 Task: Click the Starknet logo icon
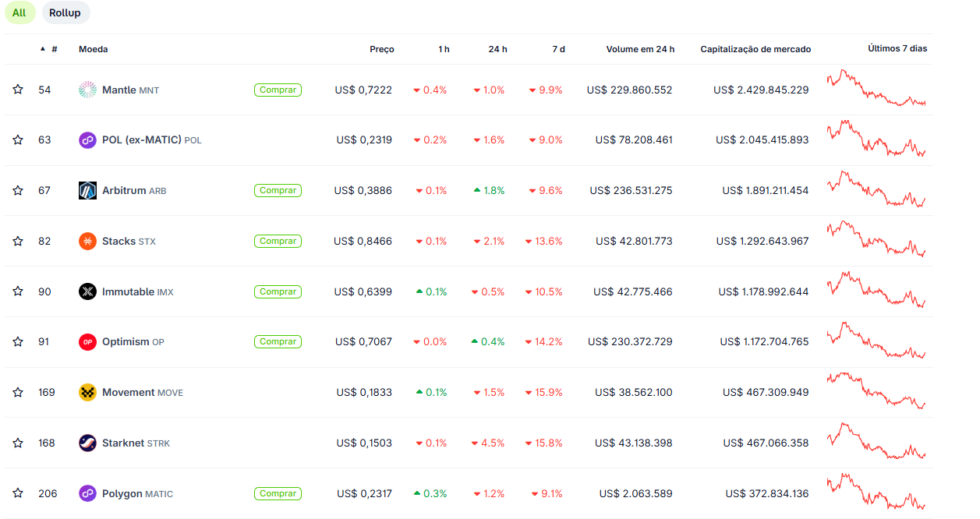(x=87, y=443)
